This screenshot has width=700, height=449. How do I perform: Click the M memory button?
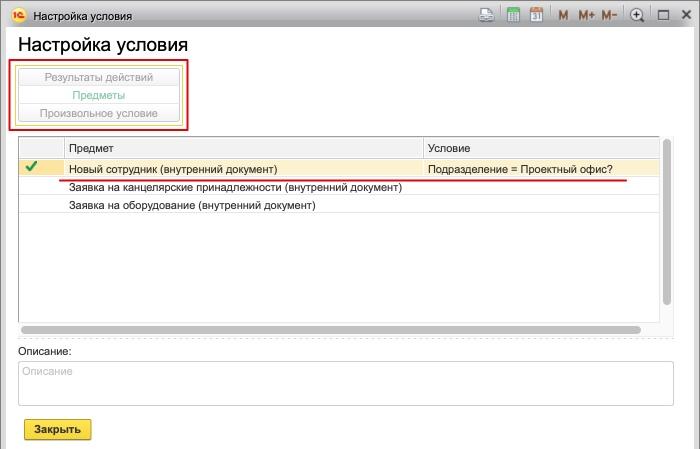(x=563, y=15)
